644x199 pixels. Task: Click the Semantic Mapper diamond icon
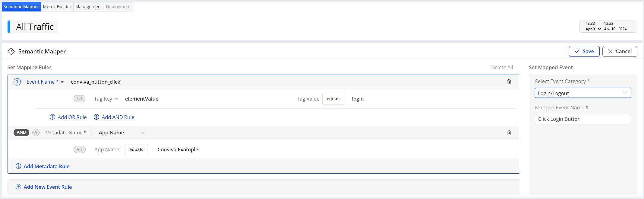tap(11, 51)
